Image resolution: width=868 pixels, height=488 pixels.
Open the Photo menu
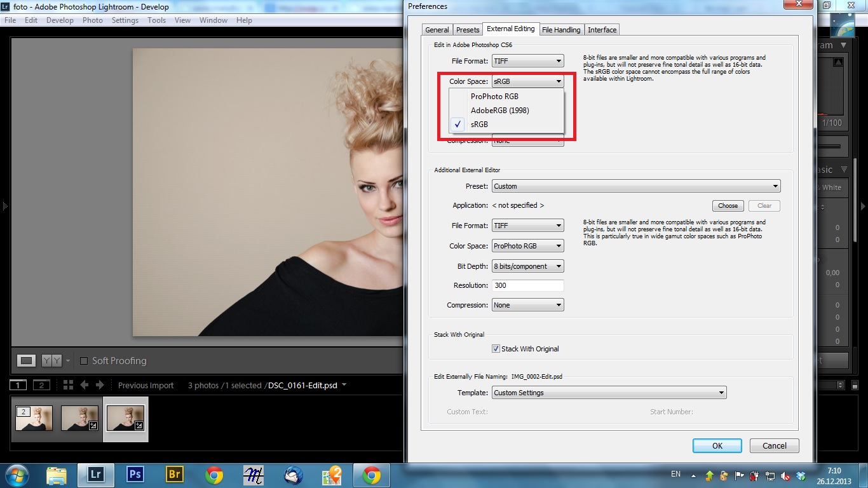click(x=92, y=20)
